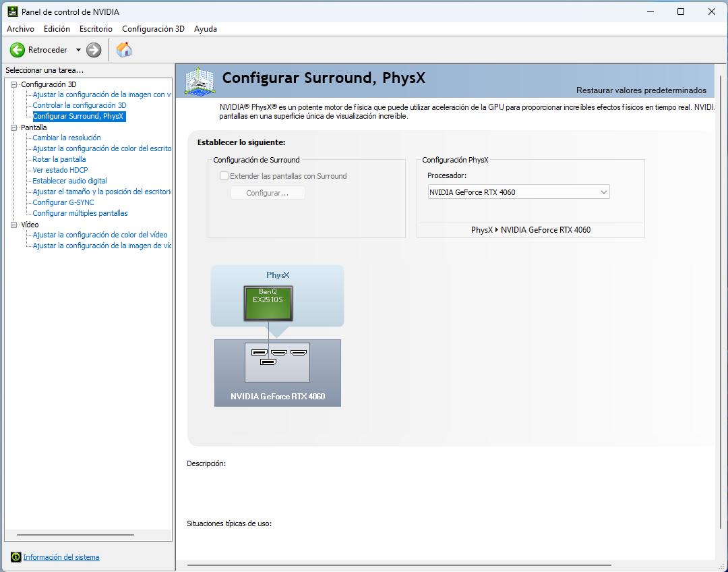The width and height of the screenshot is (728, 572).
Task: Open Establecer audio digital
Action: (x=69, y=181)
